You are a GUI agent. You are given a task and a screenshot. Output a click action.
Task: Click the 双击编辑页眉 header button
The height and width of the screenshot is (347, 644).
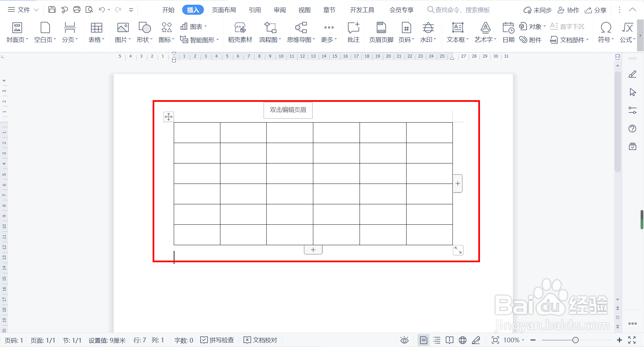[288, 110]
